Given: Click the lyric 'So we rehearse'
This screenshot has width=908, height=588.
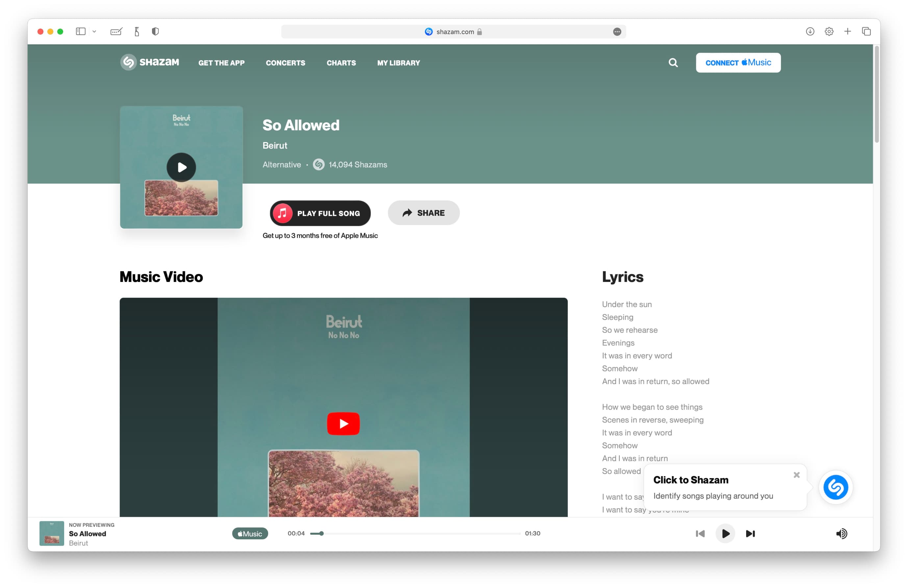Looking at the screenshot, I should point(629,330).
